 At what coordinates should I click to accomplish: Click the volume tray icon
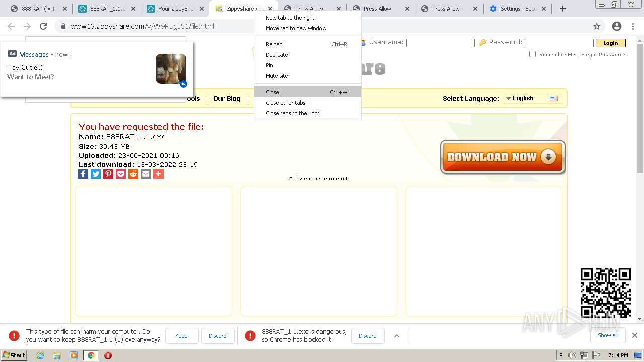(572, 355)
